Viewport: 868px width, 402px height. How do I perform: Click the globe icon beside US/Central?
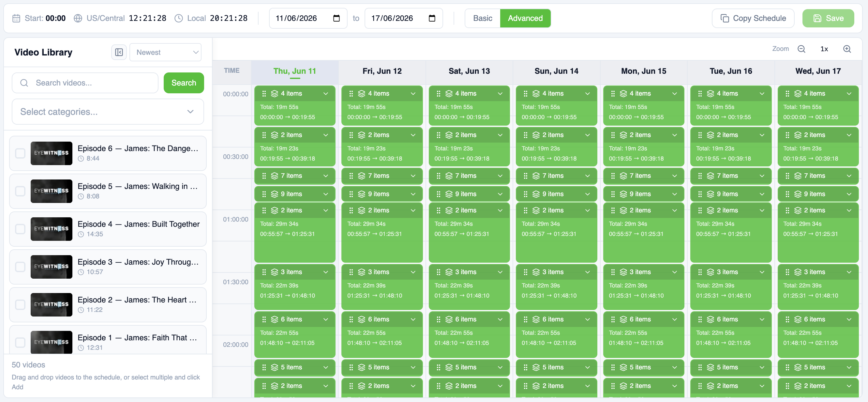click(78, 18)
